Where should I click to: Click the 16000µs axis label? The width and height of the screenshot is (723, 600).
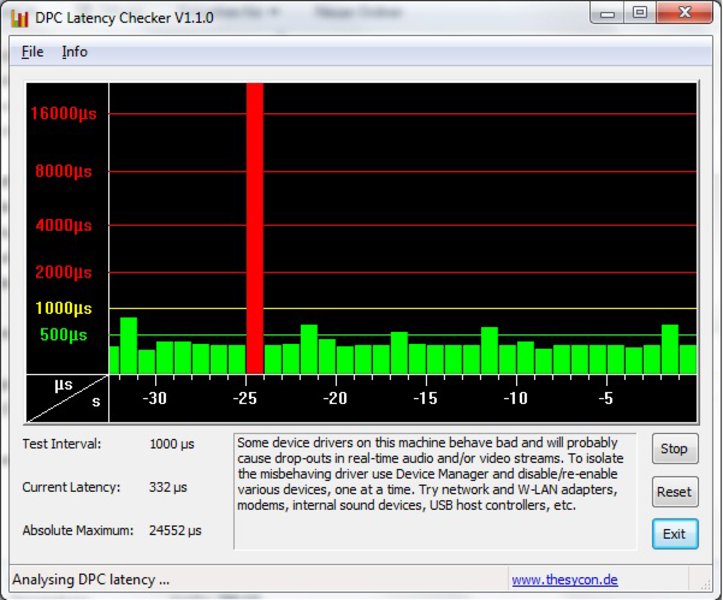coord(64,113)
